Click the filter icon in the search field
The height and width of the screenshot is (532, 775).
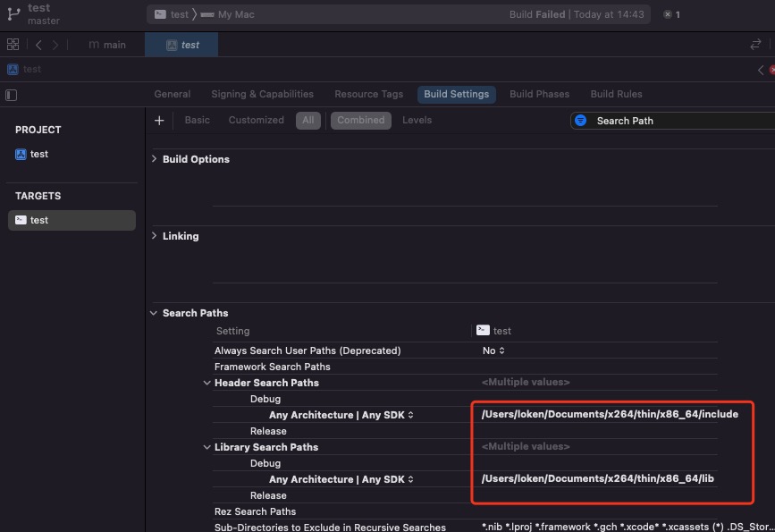(x=581, y=121)
